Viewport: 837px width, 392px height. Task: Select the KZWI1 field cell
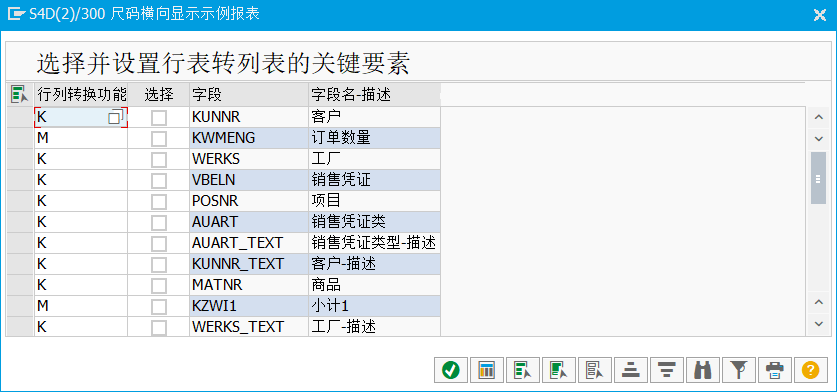tap(249, 306)
